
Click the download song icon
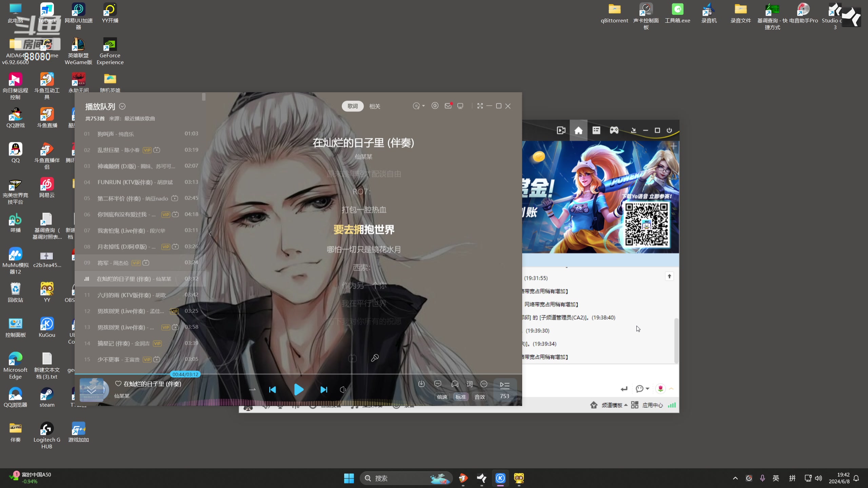pos(421,384)
